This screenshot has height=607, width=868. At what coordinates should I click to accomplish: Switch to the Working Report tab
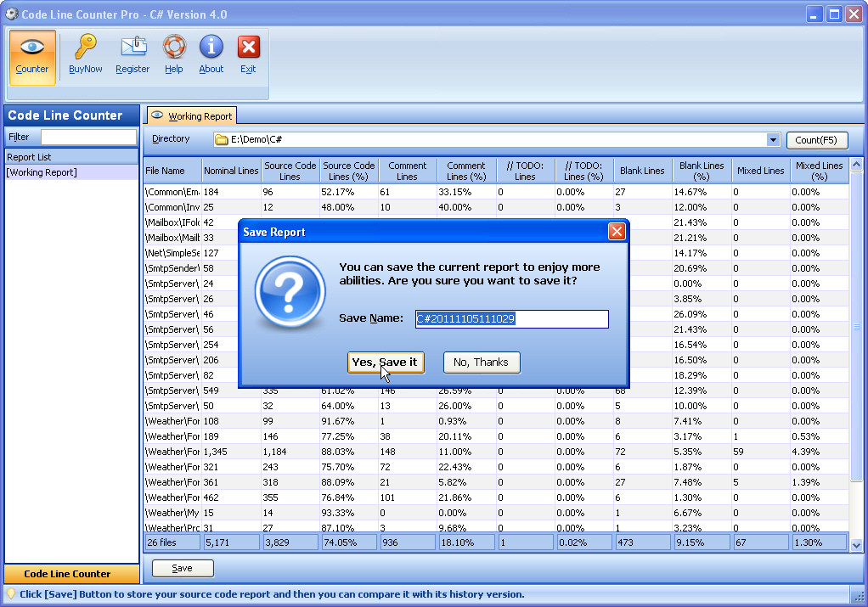pos(192,116)
